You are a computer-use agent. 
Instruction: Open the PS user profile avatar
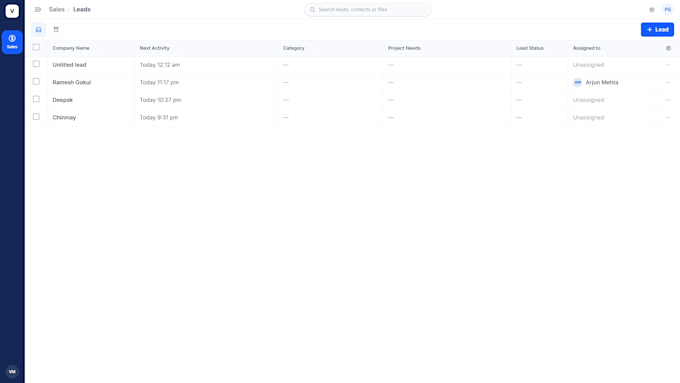tap(667, 10)
